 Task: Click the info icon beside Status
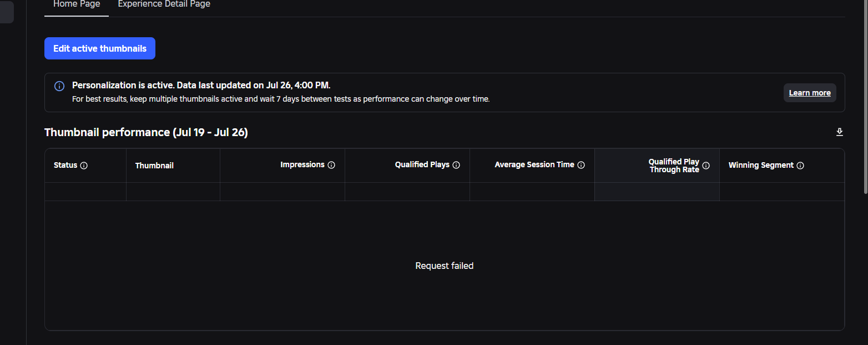point(84,166)
